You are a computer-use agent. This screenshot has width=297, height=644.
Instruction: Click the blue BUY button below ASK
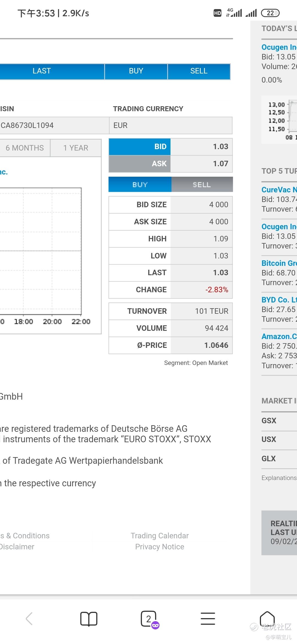tap(140, 184)
